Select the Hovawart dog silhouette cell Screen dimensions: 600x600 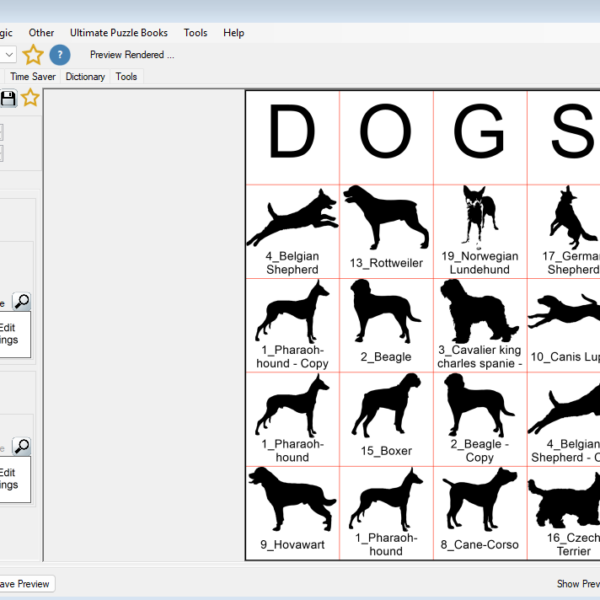292,512
